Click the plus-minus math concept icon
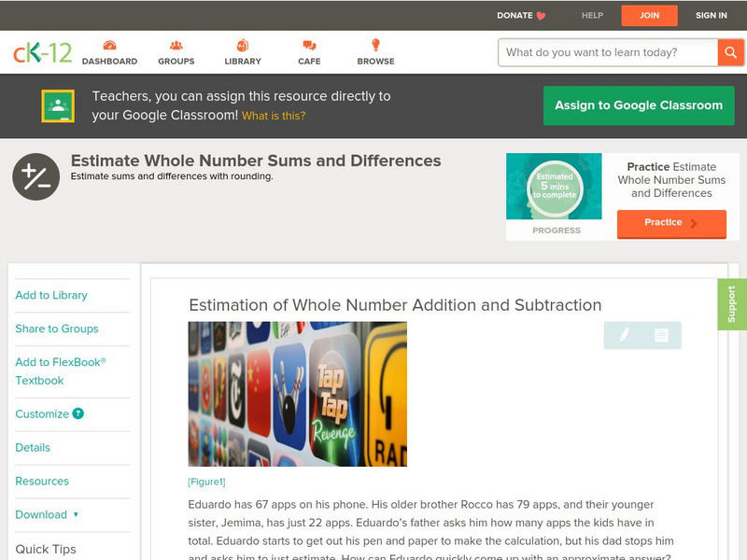This screenshot has width=747, height=560. [x=35, y=175]
